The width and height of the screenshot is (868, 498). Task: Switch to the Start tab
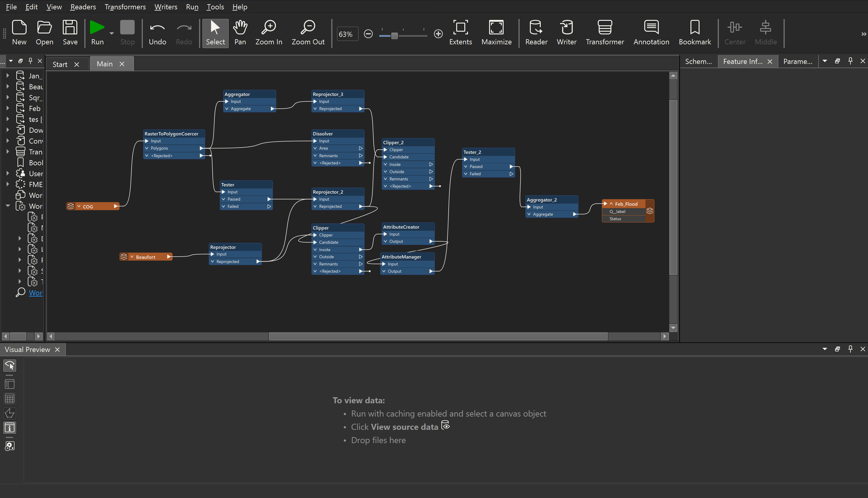coord(60,64)
